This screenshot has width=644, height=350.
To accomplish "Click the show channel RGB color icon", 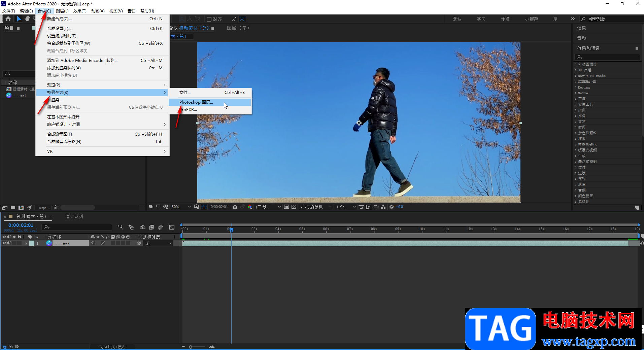I will click(250, 207).
